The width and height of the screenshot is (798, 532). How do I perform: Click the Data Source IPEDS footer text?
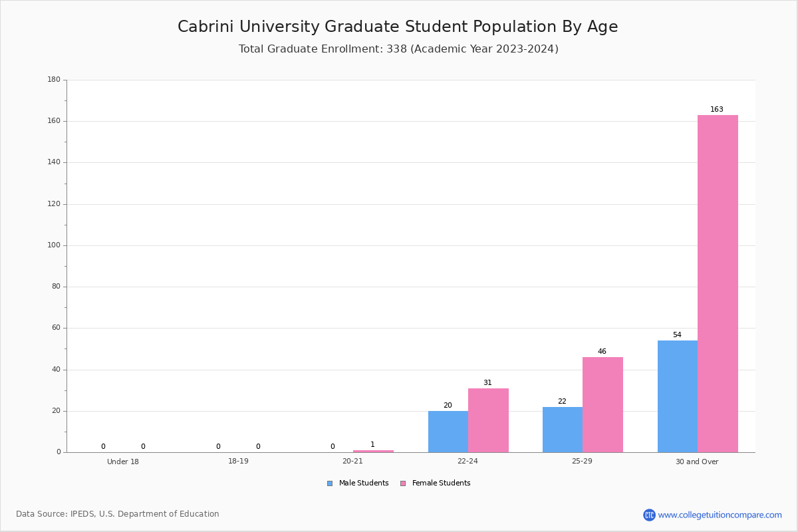click(x=118, y=514)
